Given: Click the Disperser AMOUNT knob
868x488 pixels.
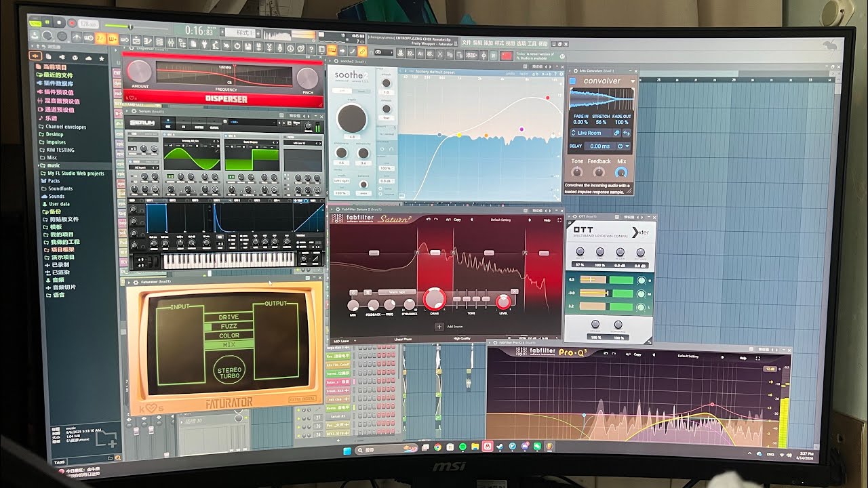Looking at the screenshot, I should [140, 71].
